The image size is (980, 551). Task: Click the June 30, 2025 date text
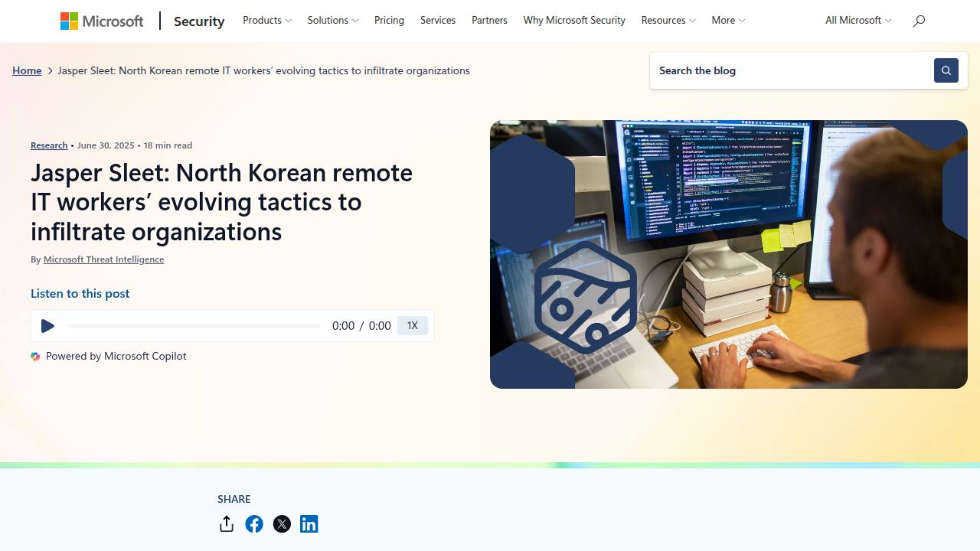pyautogui.click(x=106, y=145)
